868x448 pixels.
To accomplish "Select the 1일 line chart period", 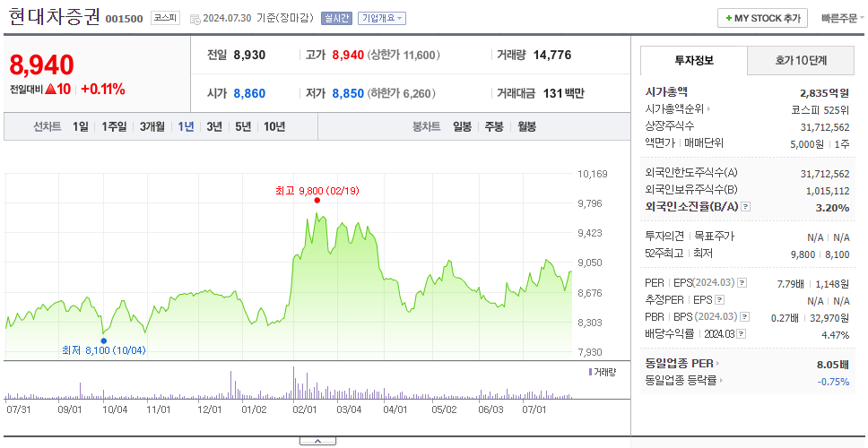I will (81, 126).
